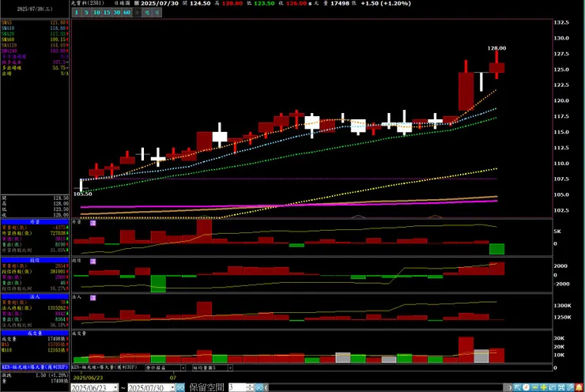The image size is (585, 392).
Task: Click the clock icon in bottom toolbar
Action: click(526, 387)
